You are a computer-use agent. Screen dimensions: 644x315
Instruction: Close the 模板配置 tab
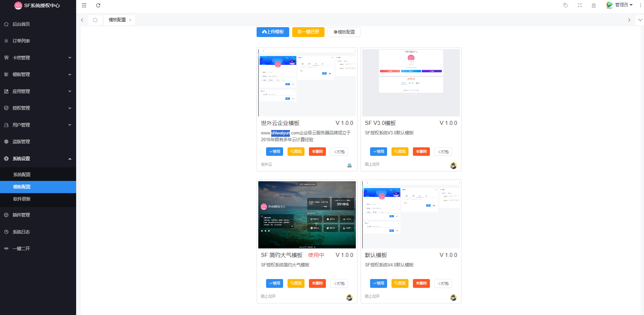point(130,20)
